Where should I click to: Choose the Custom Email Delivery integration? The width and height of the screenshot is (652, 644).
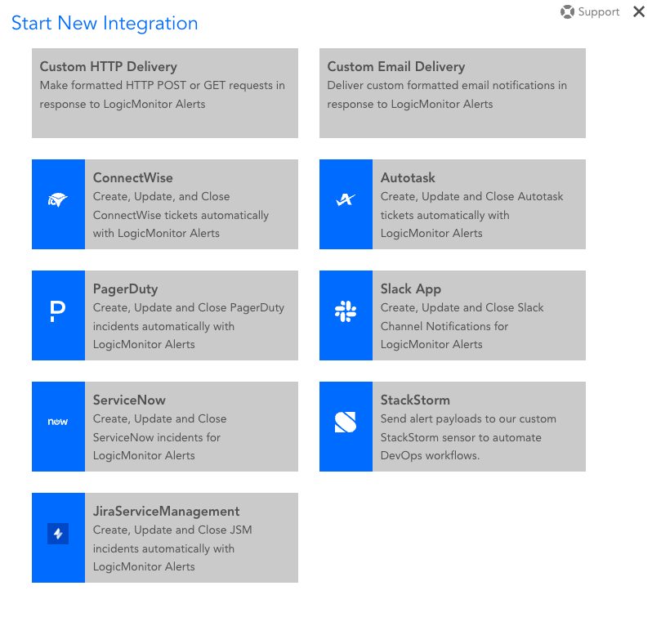coord(453,93)
